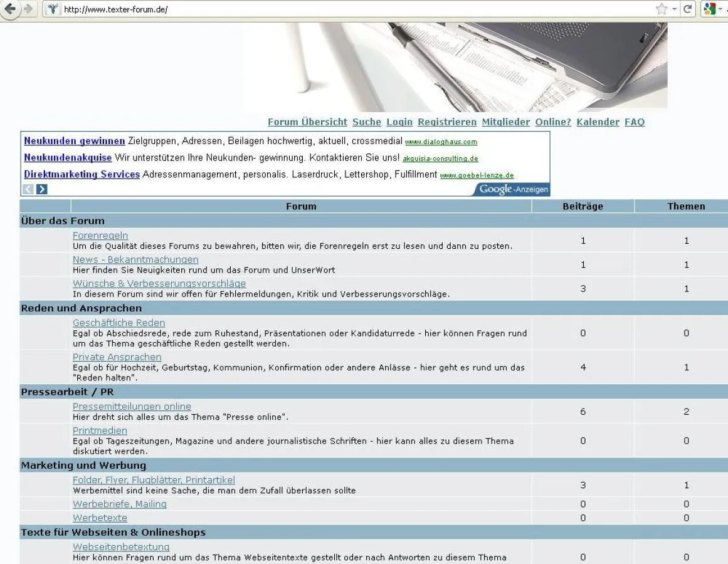
Task: Open the Forenregeln forum
Action: tap(100, 236)
